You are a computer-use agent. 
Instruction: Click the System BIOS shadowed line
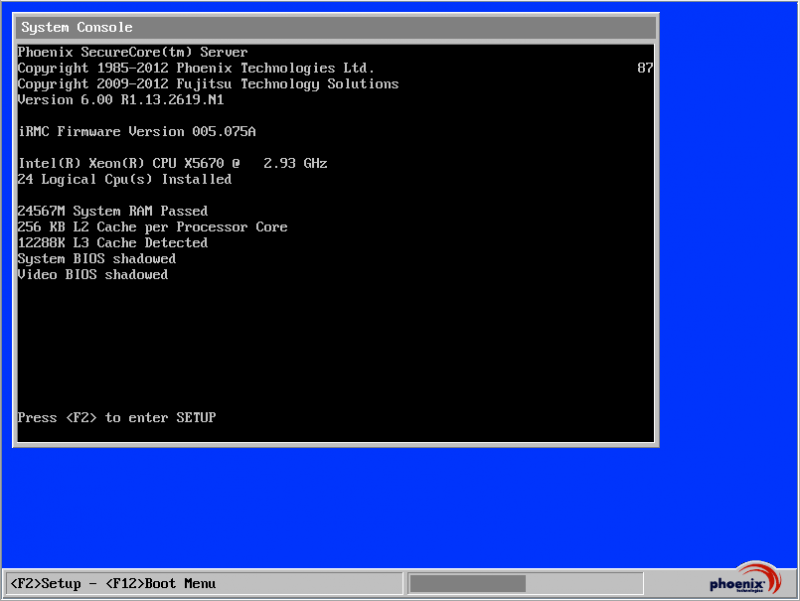(x=97, y=259)
